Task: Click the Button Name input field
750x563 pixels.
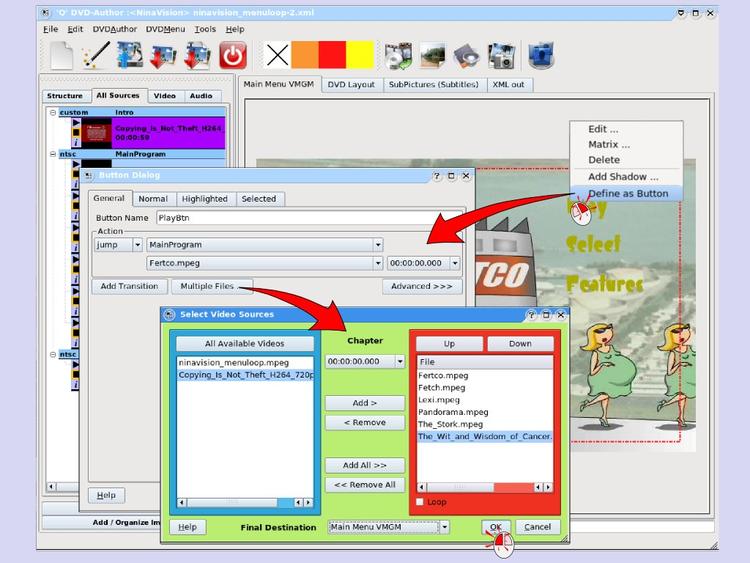Action: pos(309,218)
